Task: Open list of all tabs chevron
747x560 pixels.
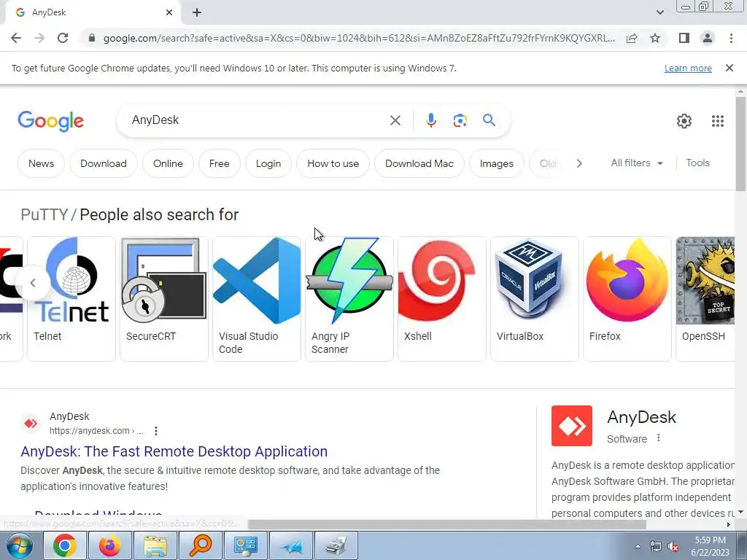Action: pos(659,13)
